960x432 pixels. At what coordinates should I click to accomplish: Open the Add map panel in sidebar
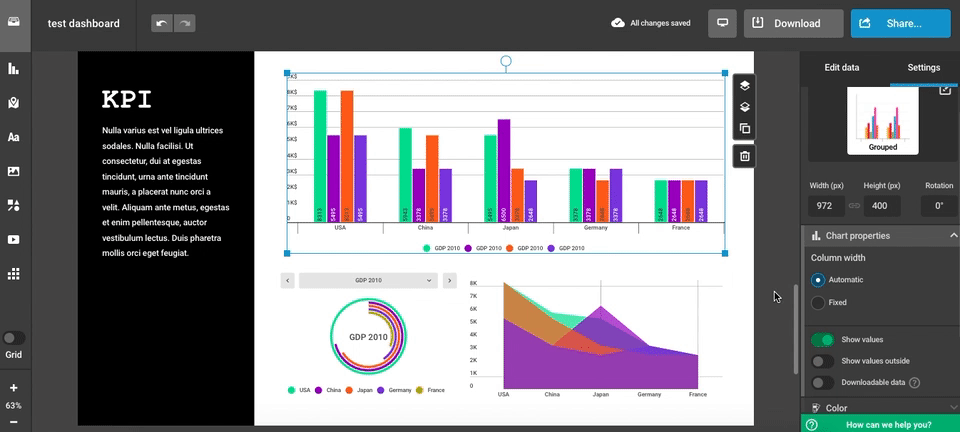click(x=14, y=103)
